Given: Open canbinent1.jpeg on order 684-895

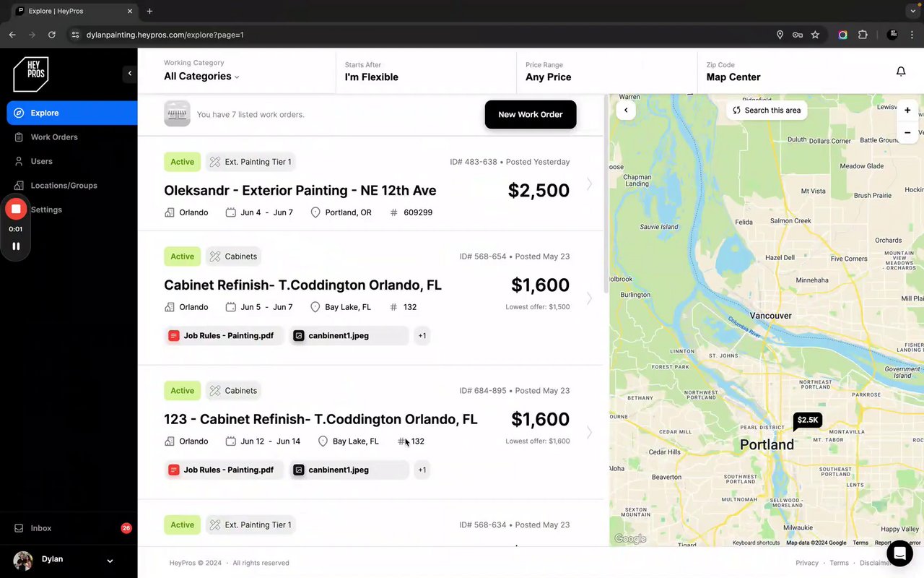Looking at the screenshot, I should click(x=349, y=470).
